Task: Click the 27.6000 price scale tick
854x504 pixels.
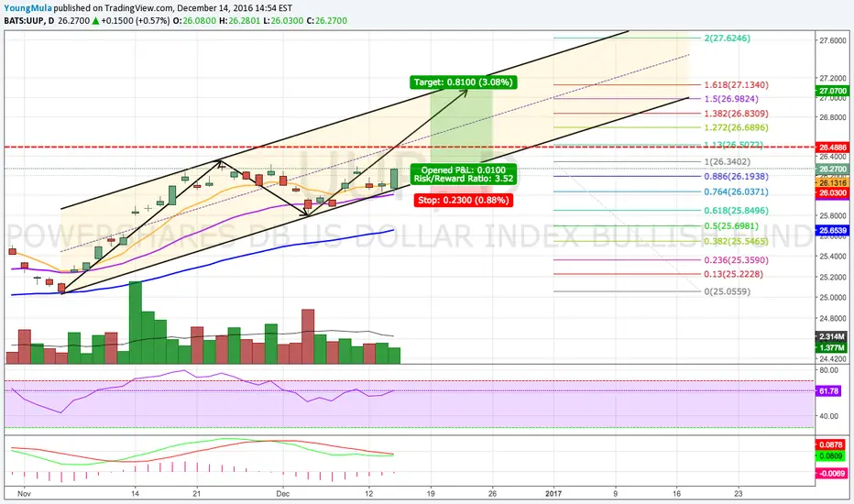Action: point(833,41)
